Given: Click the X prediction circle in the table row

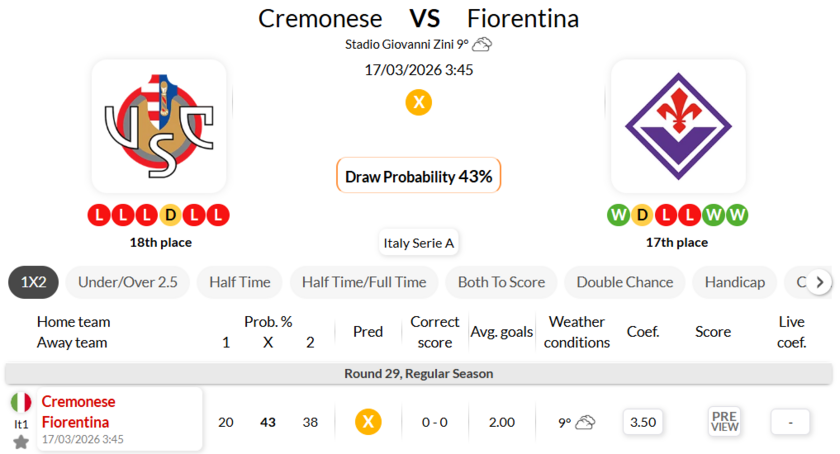Looking at the screenshot, I should click(368, 422).
